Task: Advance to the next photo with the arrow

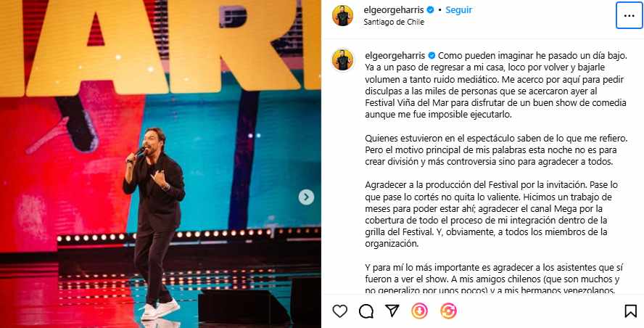Action: (x=306, y=197)
